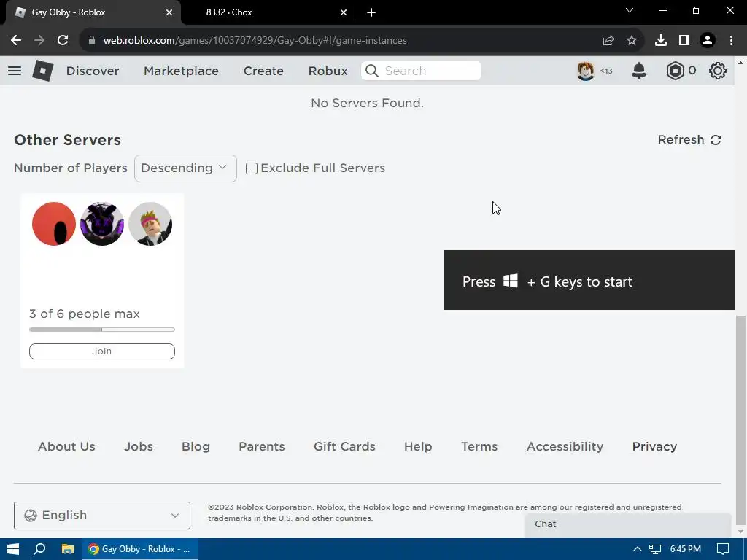Open the Create menu item
Image resolution: width=747 pixels, height=560 pixels.
pos(263,71)
